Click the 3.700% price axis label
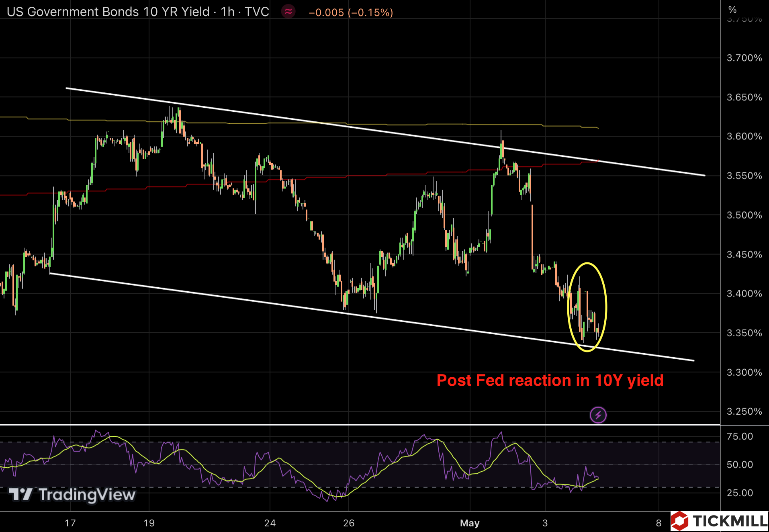This screenshot has height=532, width=769. pos(744,58)
